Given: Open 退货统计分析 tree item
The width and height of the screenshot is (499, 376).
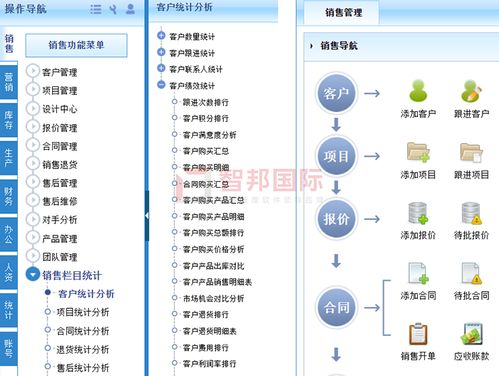Looking at the screenshot, I should click(x=83, y=350).
